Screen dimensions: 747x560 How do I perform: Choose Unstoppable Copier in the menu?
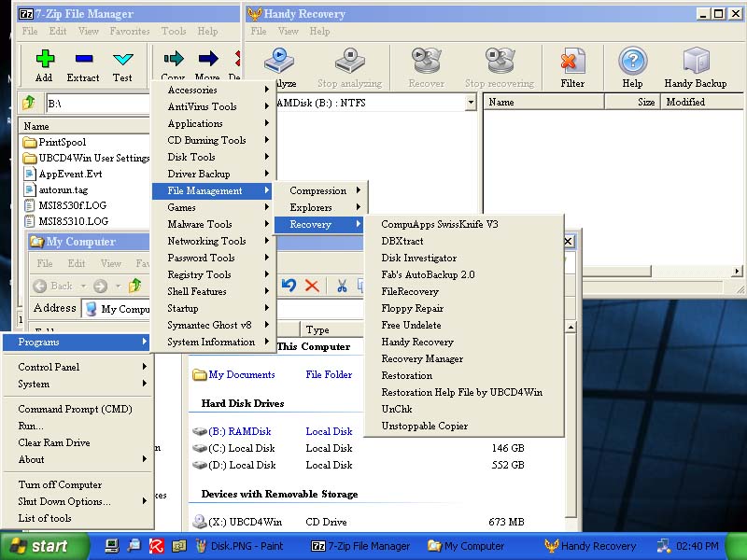pyautogui.click(x=425, y=426)
